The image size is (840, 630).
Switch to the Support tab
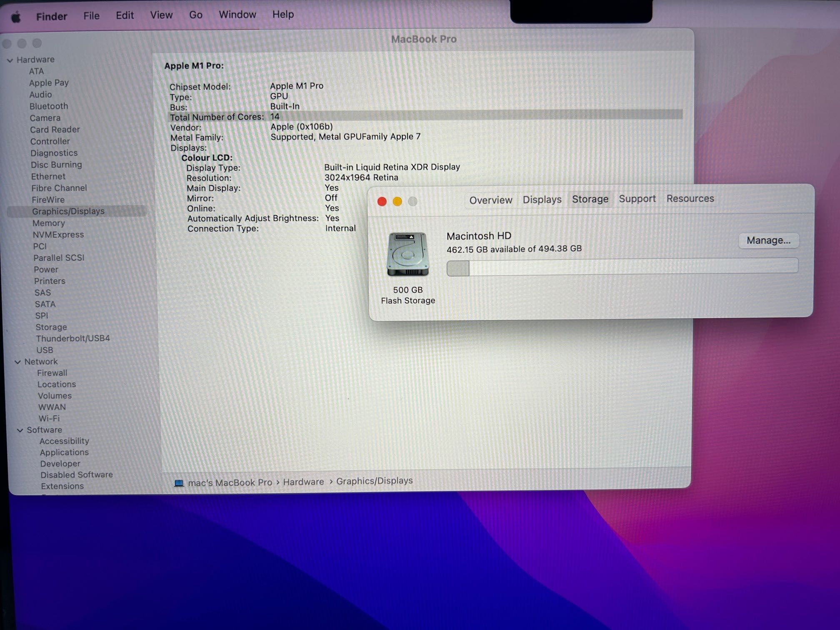(637, 199)
